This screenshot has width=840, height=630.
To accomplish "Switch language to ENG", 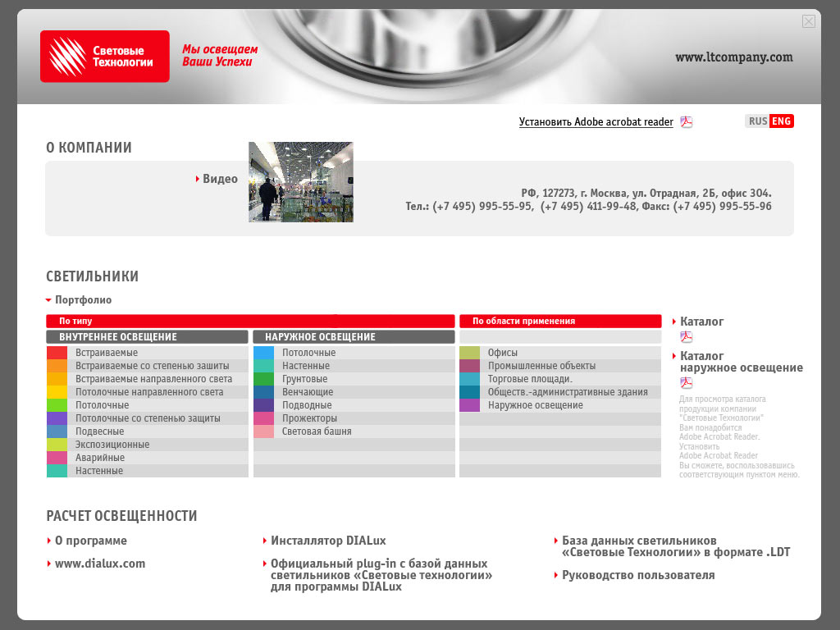I will point(782,121).
